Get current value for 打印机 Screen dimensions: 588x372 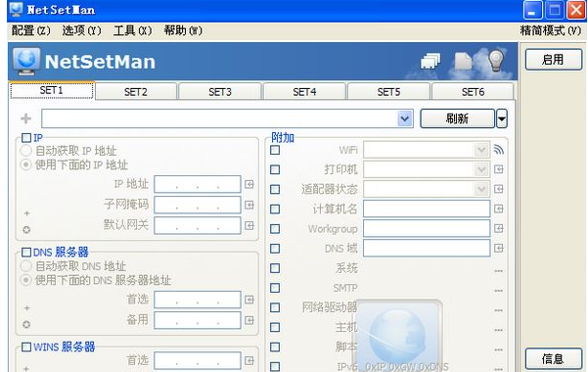498,169
